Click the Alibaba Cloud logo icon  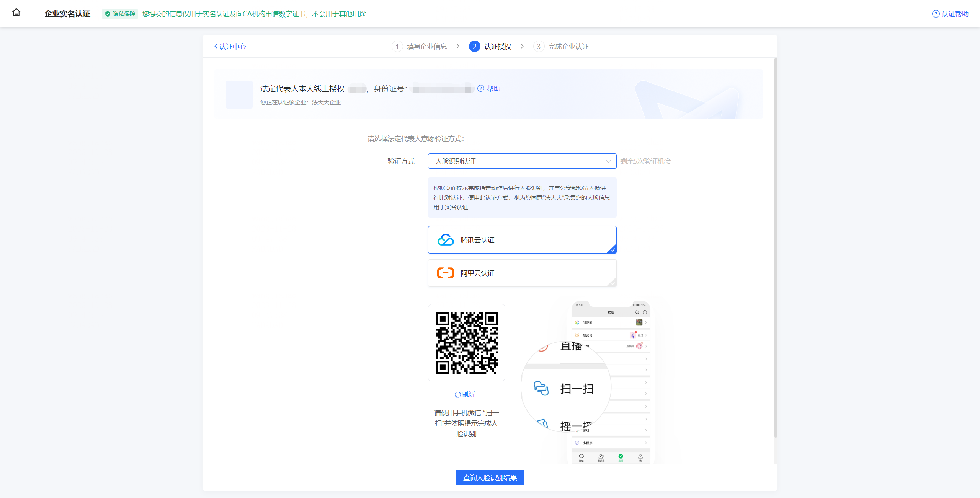(446, 273)
